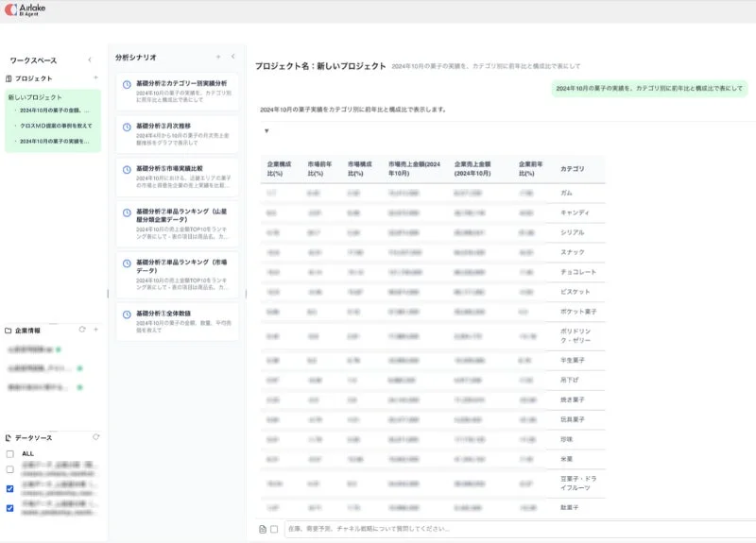
Task: Open scenario 単品ランキング（山星屋分類企業データ）
Action: coord(178,224)
